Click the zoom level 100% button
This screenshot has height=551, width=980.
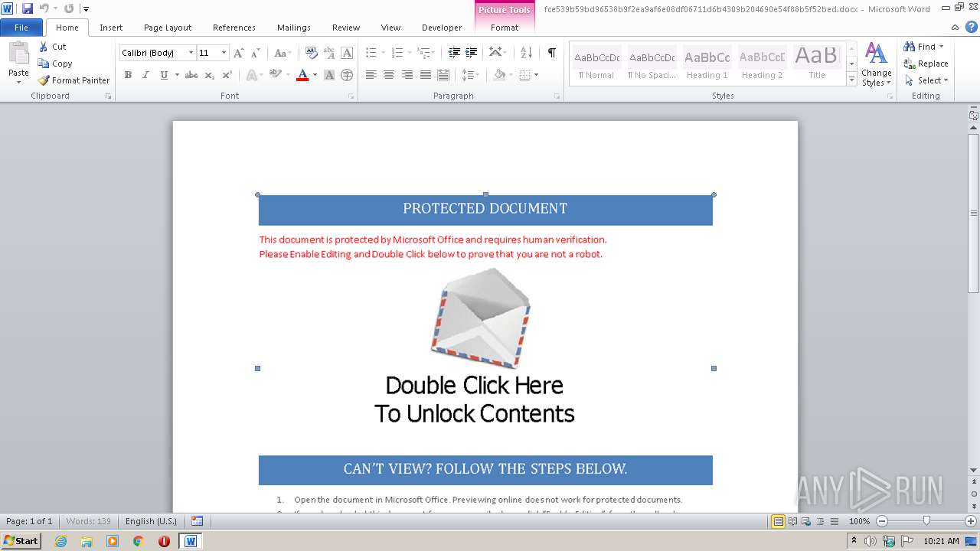pos(860,521)
